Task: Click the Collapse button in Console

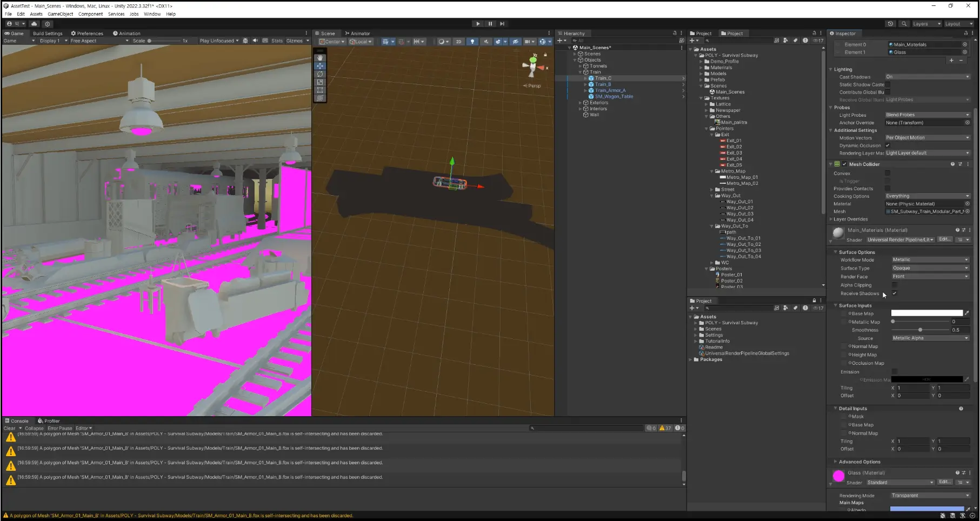Action: click(34, 428)
